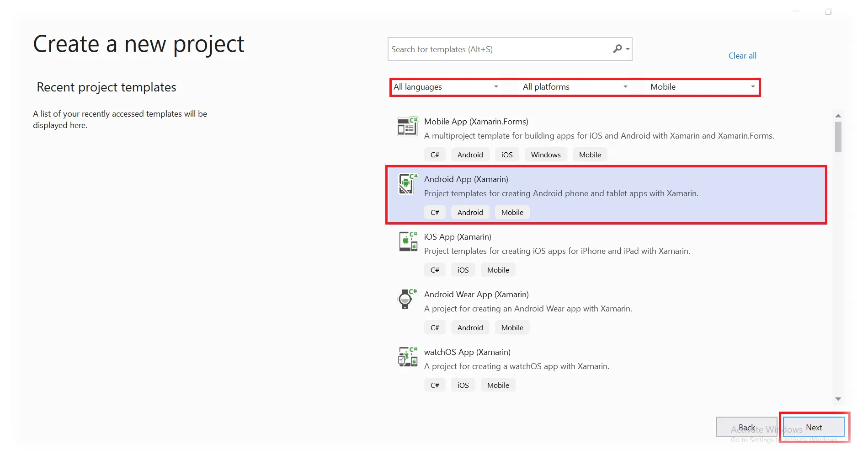Click the Back button
868x461 pixels.
(746, 428)
